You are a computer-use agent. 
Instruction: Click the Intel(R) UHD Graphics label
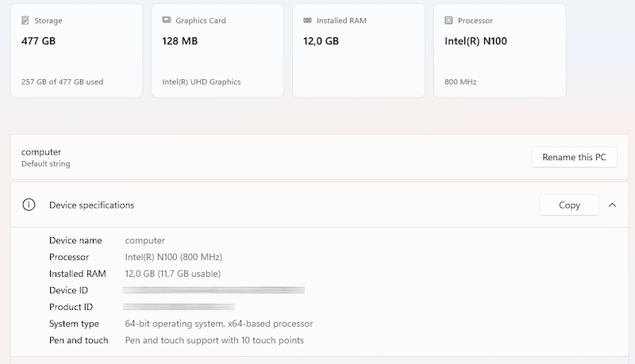pyautogui.click(x=202, y=82)
